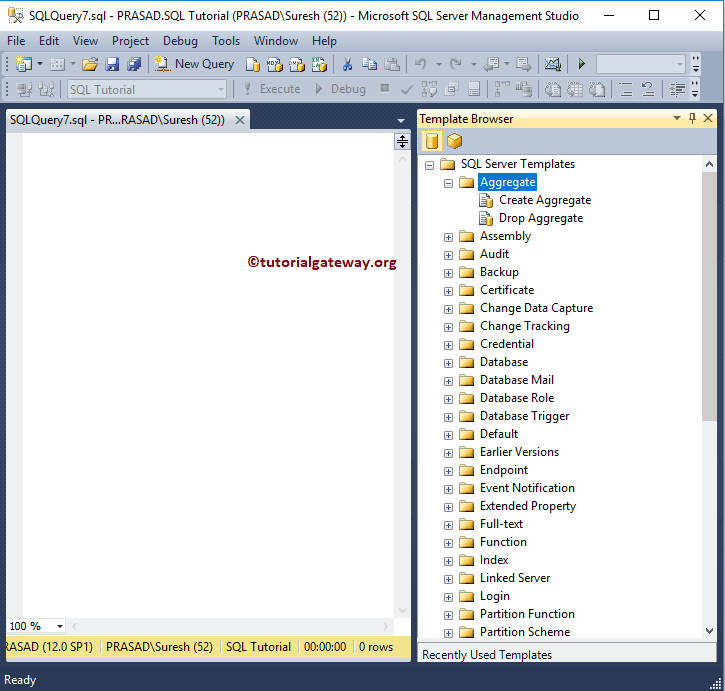Click the Parse checkmark icon
Screen dimensions: 725x691
[x=407, y=89]
